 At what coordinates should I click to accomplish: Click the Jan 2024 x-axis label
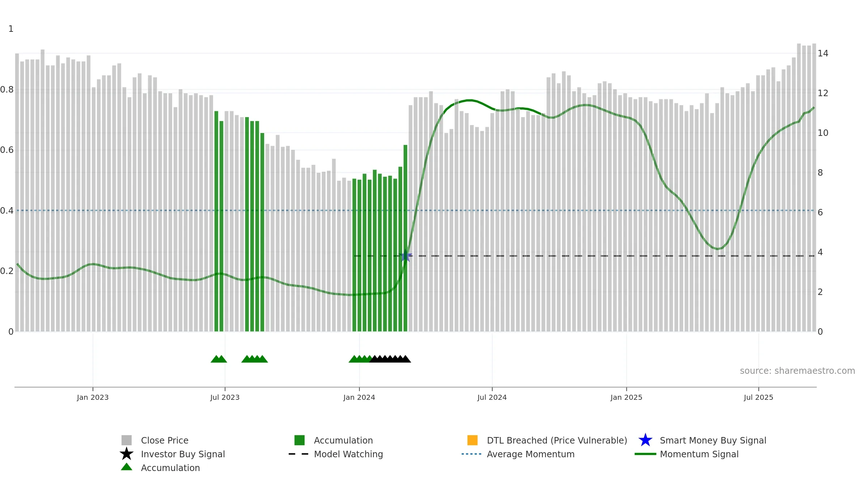click(359, 398)
